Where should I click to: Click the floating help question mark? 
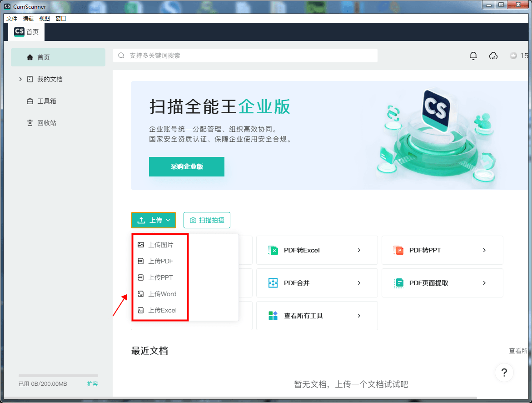pyautogui.click(x=504, y=373)
